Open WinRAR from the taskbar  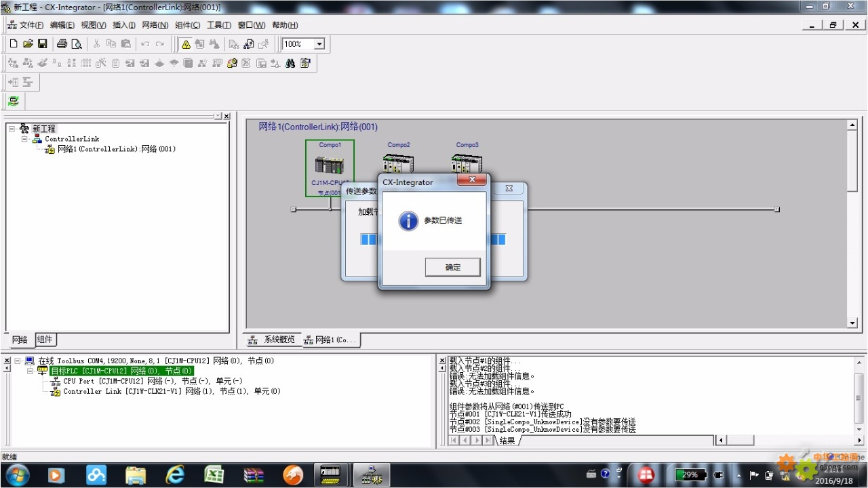(x=254, y=475)
